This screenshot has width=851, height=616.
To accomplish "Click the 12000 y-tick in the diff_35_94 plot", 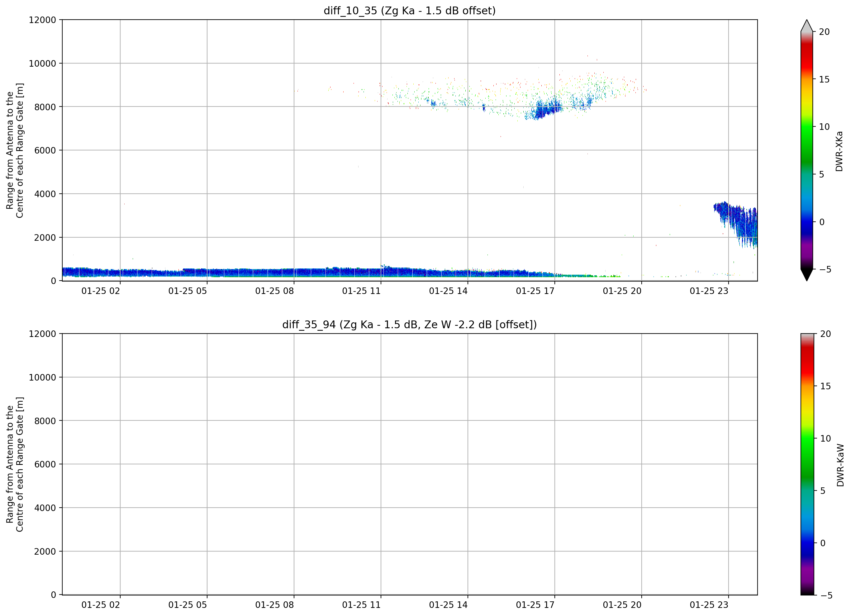I will (x=42, y=334).
